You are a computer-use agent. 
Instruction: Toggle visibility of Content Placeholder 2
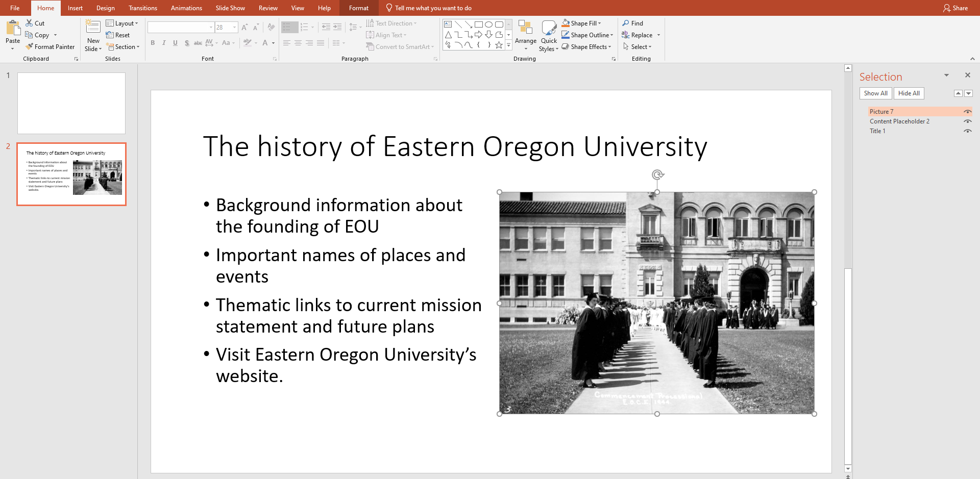[x=968, y=121]
